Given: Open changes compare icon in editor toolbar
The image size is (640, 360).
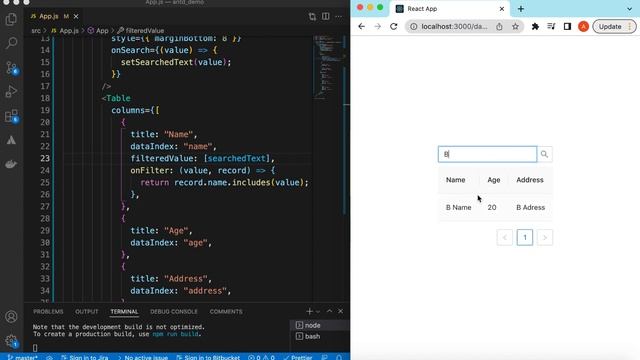Looking at the screenshot, I should coord(312,16).
